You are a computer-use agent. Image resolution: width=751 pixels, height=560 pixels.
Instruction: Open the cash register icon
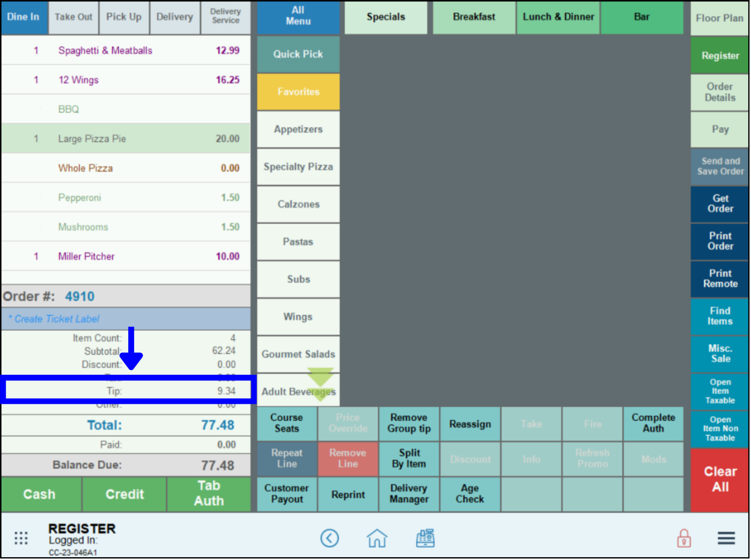(425, 538)
